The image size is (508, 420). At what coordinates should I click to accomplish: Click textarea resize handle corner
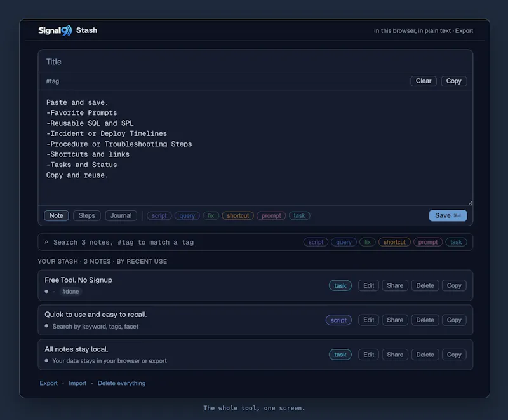tap(470, 203)
